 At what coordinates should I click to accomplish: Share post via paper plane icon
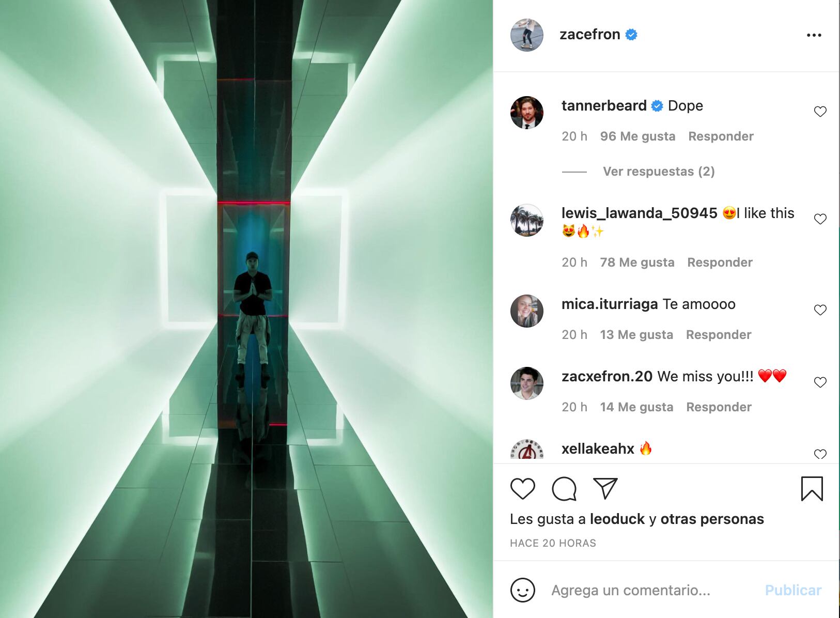(605, 488)
